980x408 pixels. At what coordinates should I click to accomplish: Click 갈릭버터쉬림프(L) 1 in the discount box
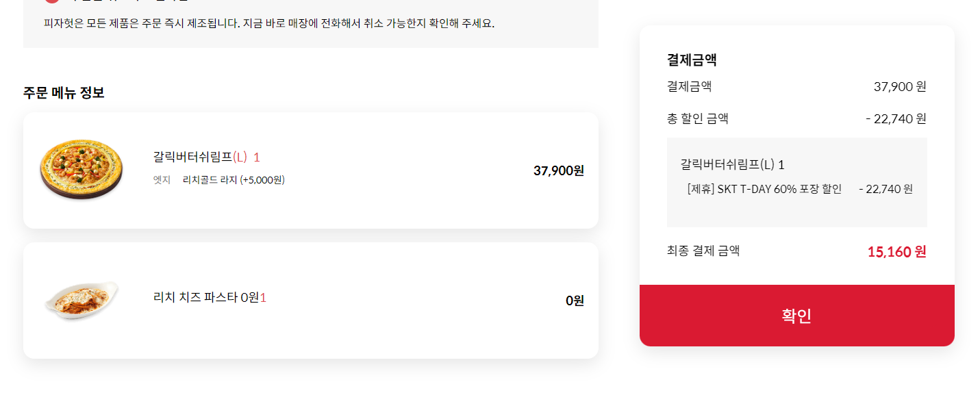coord(732,165)
